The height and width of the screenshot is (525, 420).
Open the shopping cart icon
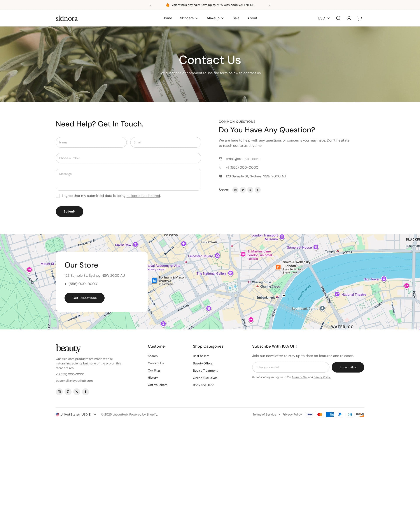tap(359, 18)
